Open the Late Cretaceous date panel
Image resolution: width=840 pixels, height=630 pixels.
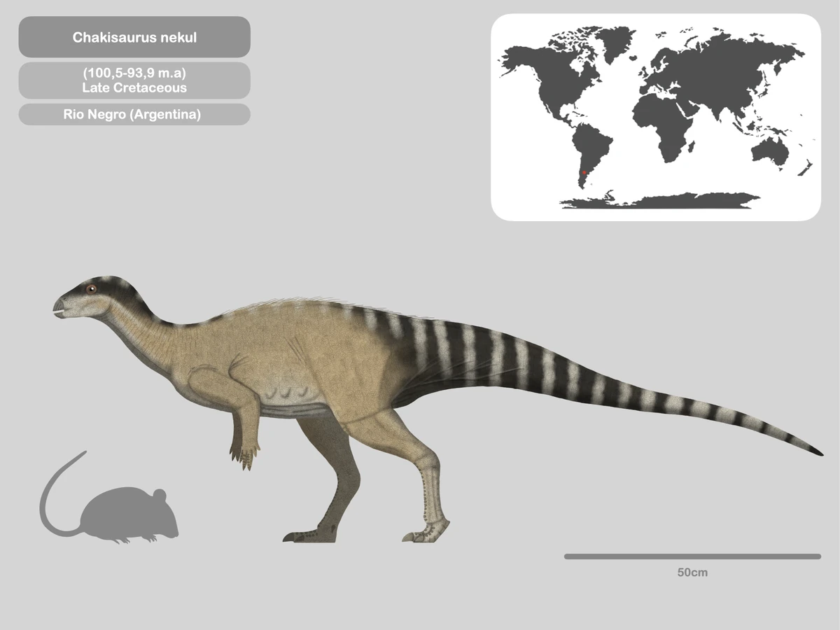(x=134, y=79)
